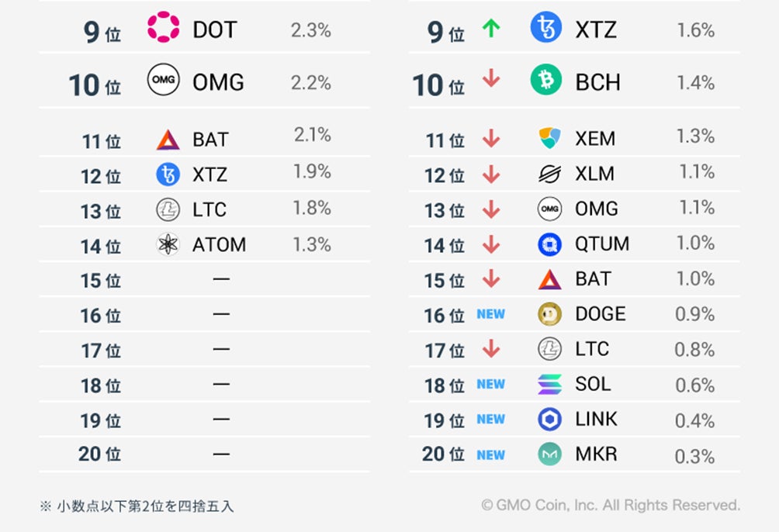This screenshot has width=779, height=532.
Task: Click the OMG logo in the 10位 row
Action: click(163, 80)
